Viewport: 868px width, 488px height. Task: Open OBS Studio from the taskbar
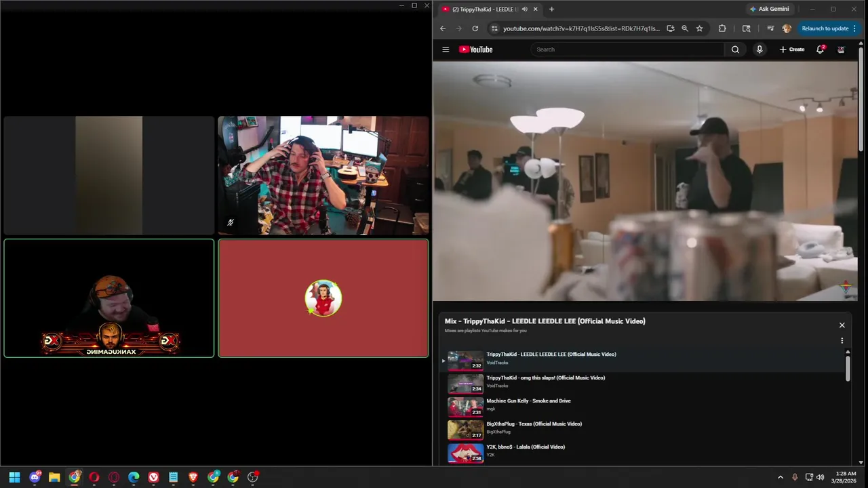tap(253, 477)
